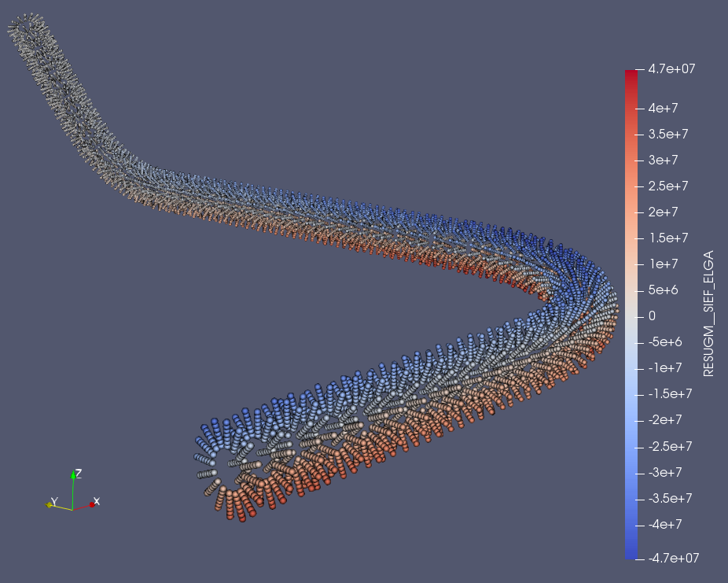Click the 4.7e+07 maximum legend label
Viewport: 728px width, 583px height.
(672, 69)
